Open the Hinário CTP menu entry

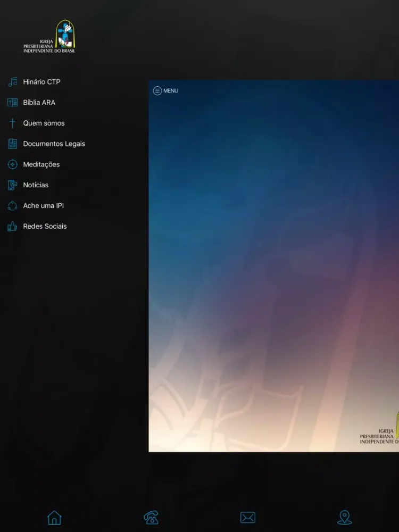(x=41, y=82)
